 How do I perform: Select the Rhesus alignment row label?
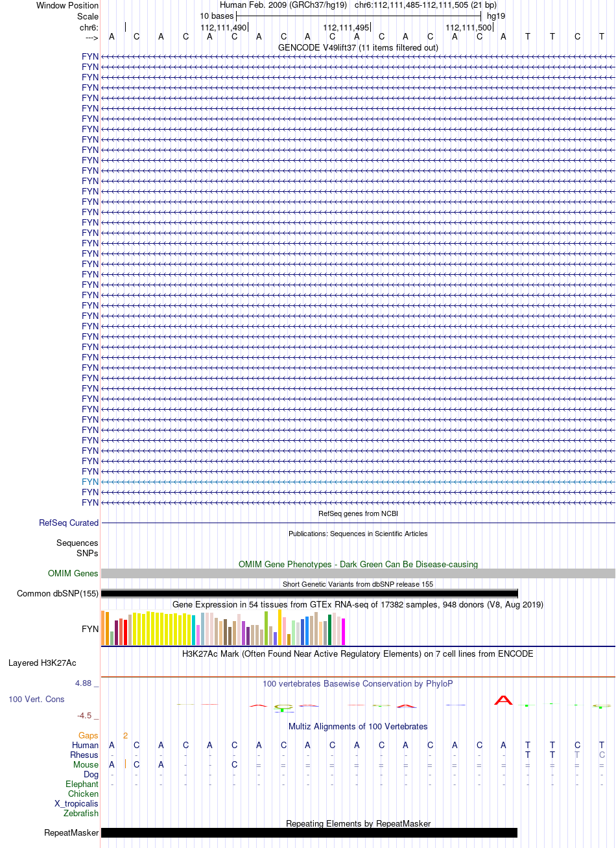pyautogui.click(x=84, y=755)
